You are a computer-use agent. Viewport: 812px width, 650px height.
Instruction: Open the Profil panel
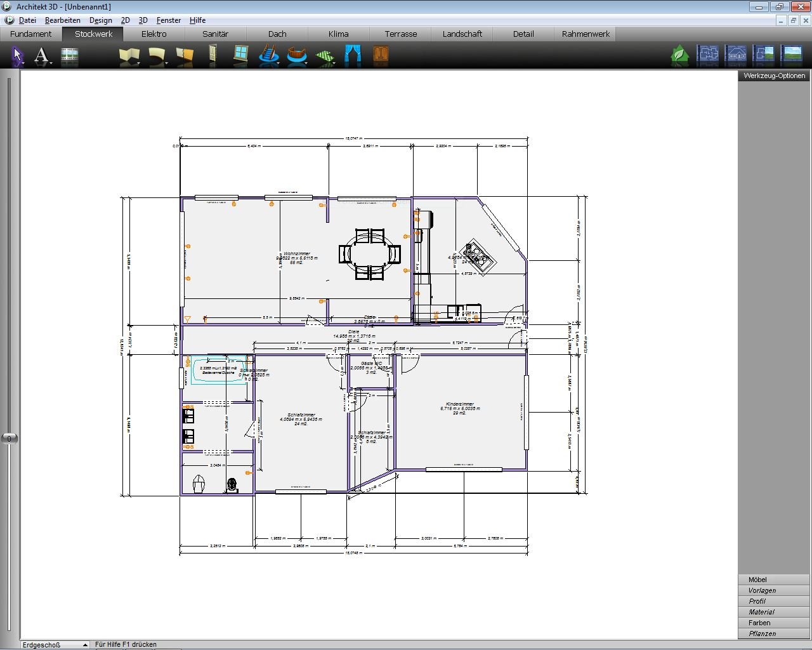point(773,601)
